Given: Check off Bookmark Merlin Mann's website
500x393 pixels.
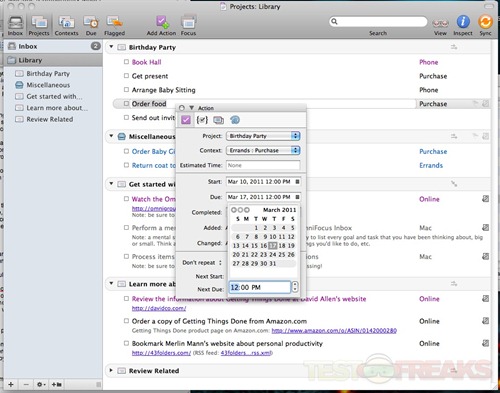Looking at the screenshot, I should click(x=126, y=343).
